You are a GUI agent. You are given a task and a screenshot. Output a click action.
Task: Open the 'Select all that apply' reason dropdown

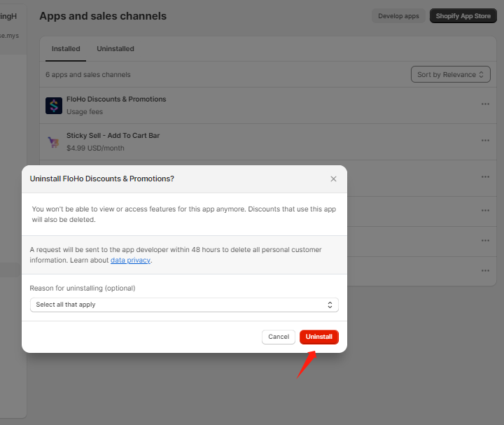184,305
